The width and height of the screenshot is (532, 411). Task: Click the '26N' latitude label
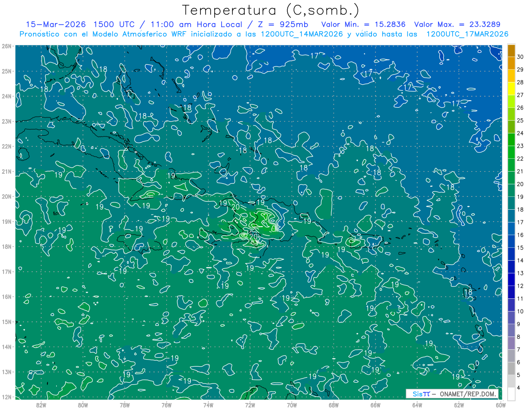click(6, 46)
